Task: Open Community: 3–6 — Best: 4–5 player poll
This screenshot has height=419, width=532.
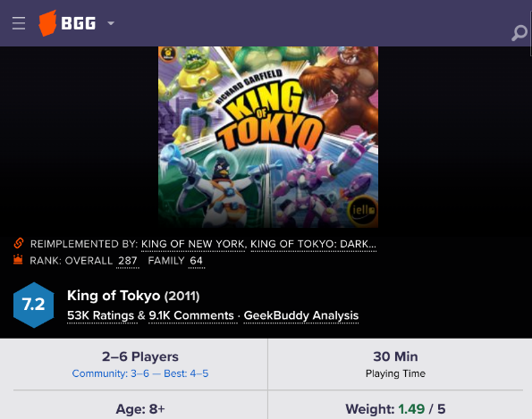Action: tap(140, 373)
